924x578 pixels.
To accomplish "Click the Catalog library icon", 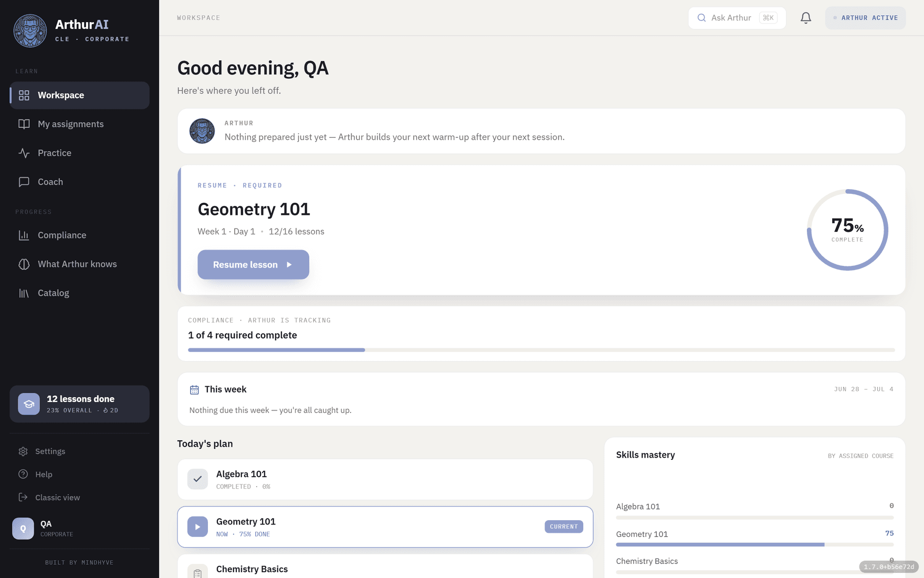I will pos(24,293).
